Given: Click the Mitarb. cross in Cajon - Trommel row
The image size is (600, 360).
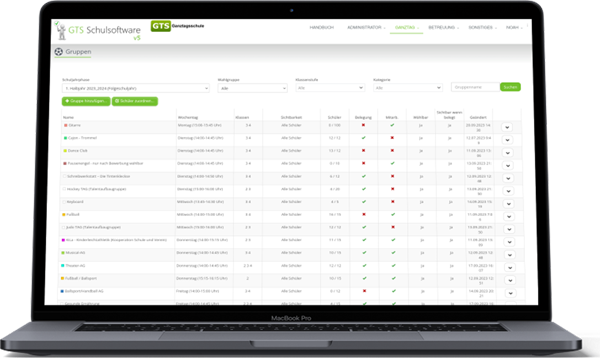Looking at the screenshot, I should click(392, 138).
